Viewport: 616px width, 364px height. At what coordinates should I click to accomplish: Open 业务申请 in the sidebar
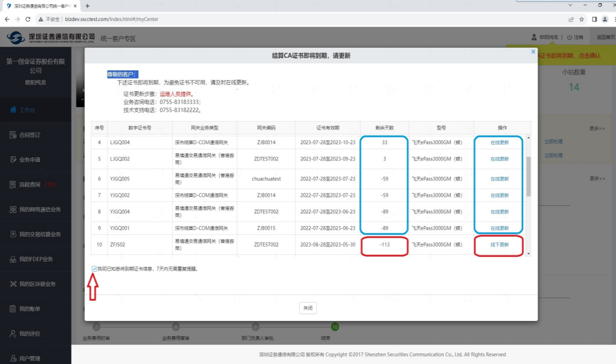click(x=35, y=159)
